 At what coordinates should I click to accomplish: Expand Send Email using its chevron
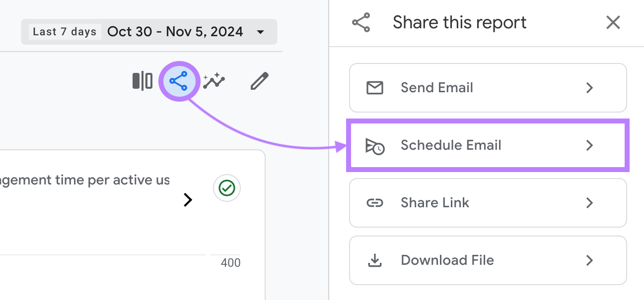590,88
